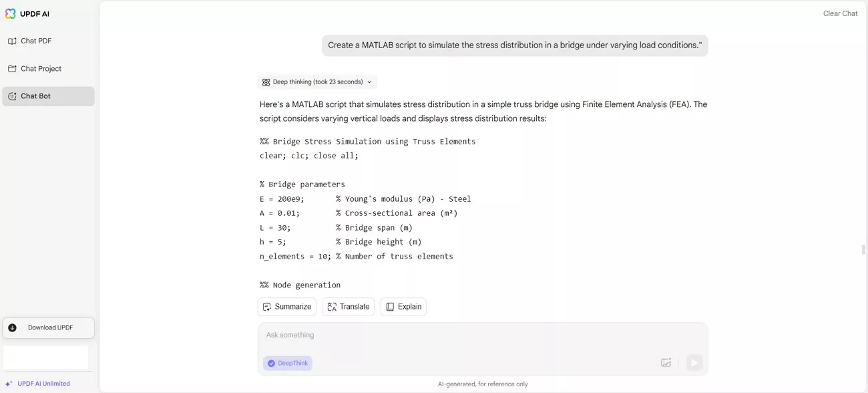Screen dimensions: 868x393
Task: Click the image attachment icon in the input bar
Action: pyautogui.click(x=666, y=362)
